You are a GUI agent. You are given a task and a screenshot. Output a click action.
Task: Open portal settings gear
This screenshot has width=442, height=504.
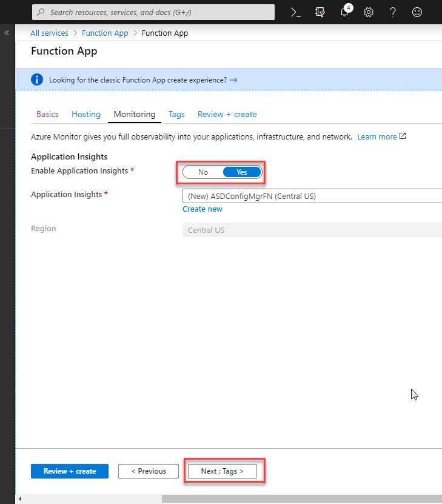tap(369, 12)
